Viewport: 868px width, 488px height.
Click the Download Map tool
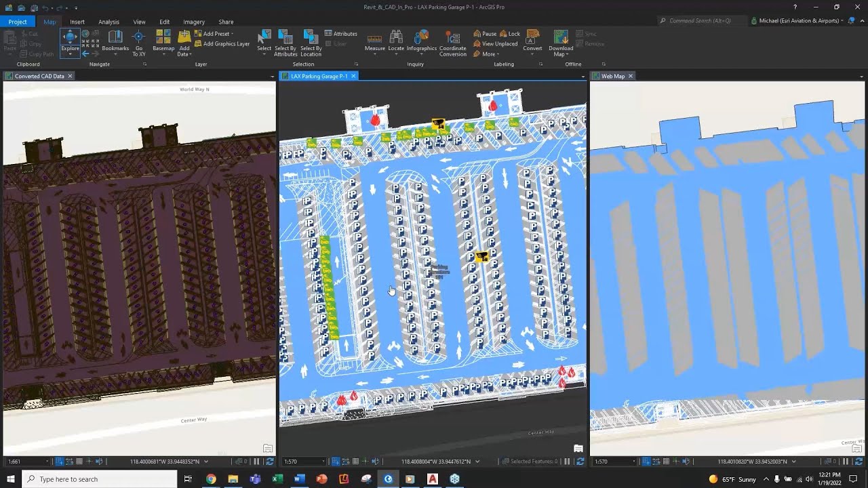coord(561,43)
